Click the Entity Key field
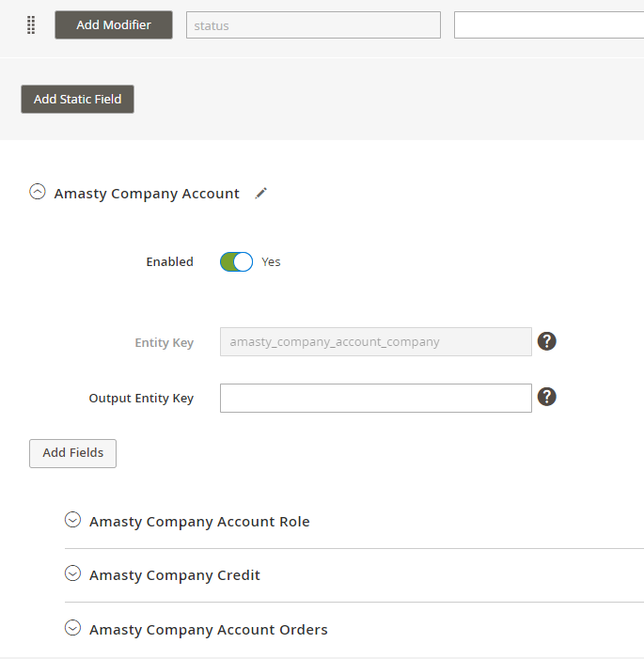Image resolution: width=644 pixels, height=659 pixels. tap(376, 341)
